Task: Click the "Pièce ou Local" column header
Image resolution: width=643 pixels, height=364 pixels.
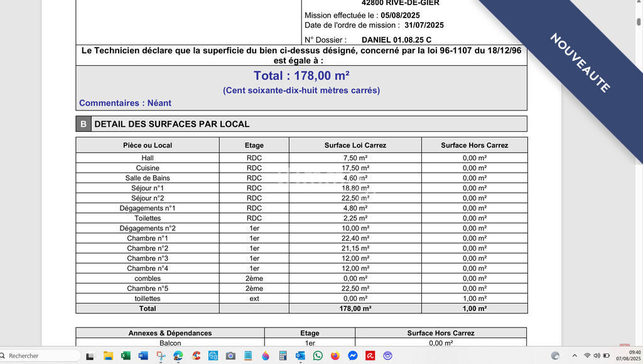Action: tap(148, 145)
